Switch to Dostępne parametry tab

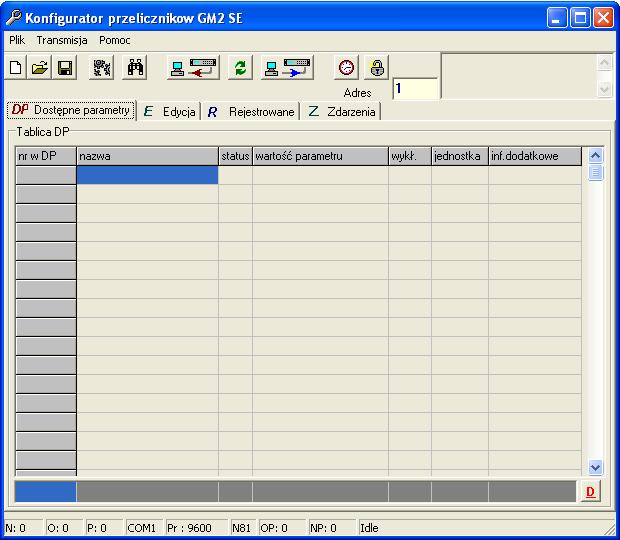[x=71, y=110]
